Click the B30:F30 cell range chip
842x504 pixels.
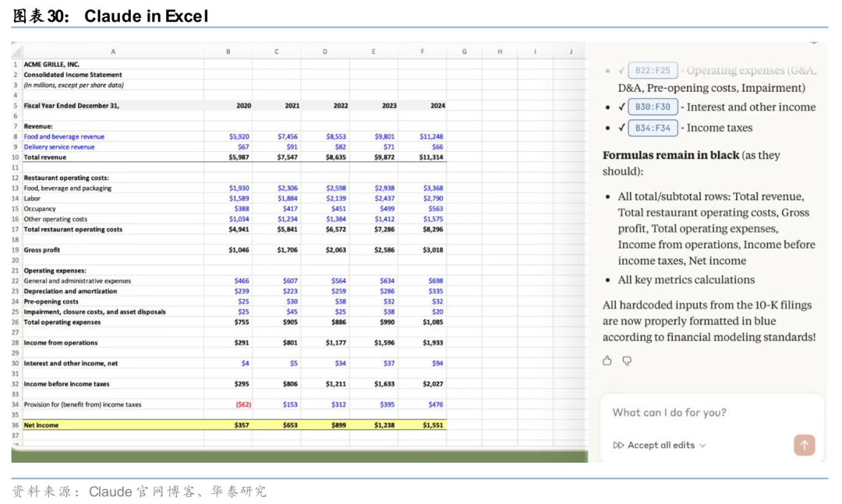click(653, 107)
